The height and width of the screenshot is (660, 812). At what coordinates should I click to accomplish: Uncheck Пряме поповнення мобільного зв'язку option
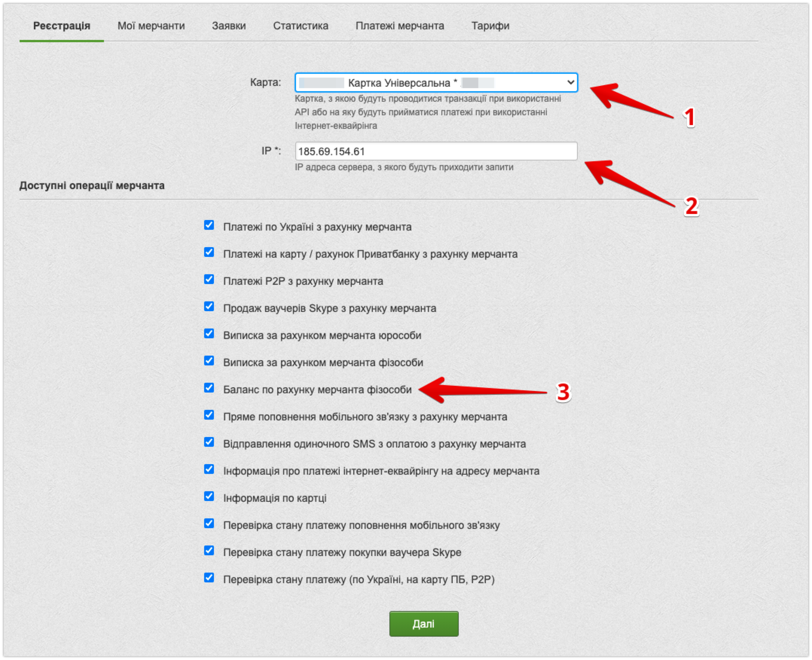click(209, 415)
